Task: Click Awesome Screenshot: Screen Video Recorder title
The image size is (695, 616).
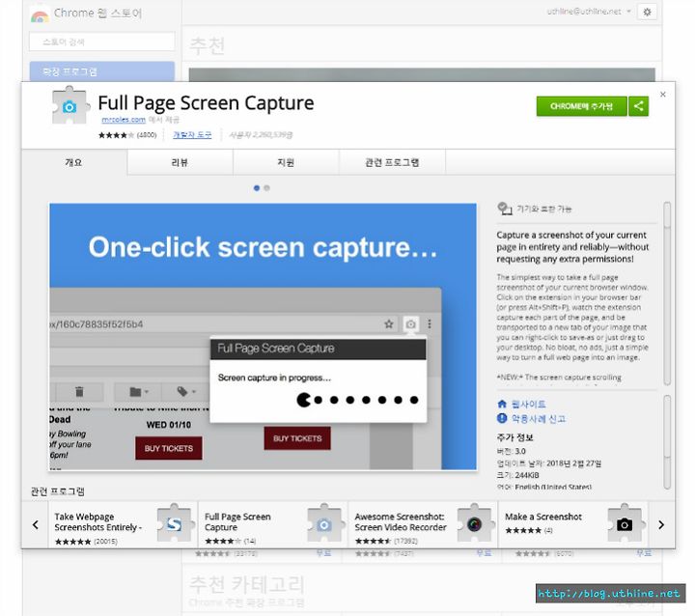Action: coord(401,522)
